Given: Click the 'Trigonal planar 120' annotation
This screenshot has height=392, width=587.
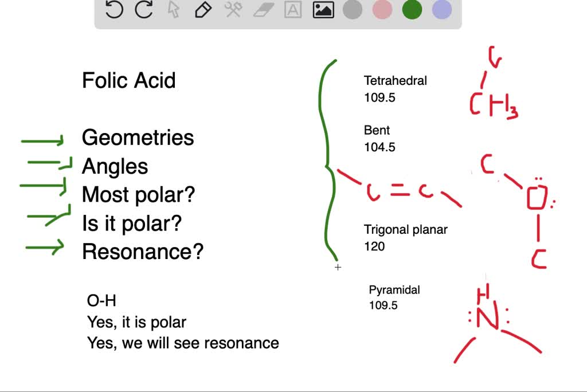Looking at the screenshot, I should tap(405, 237).
